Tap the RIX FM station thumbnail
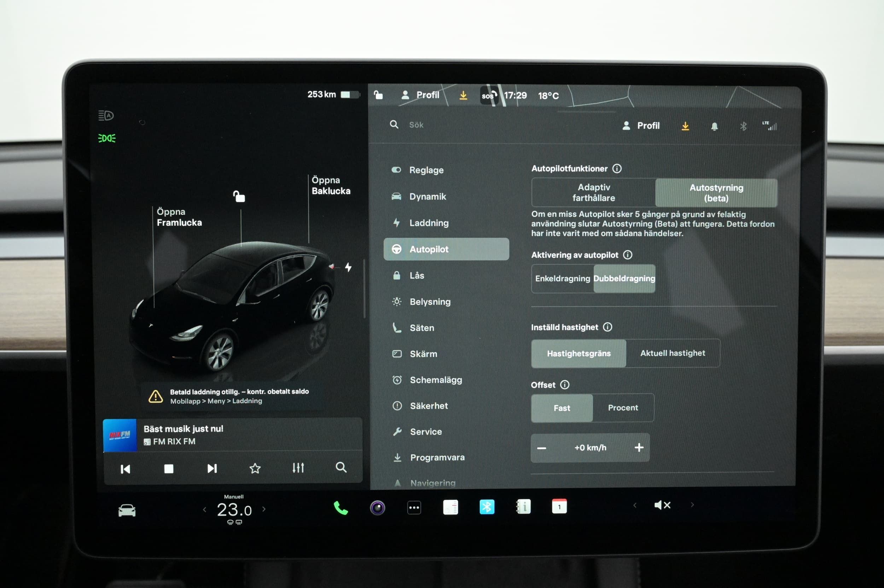 tap(120, 435)
